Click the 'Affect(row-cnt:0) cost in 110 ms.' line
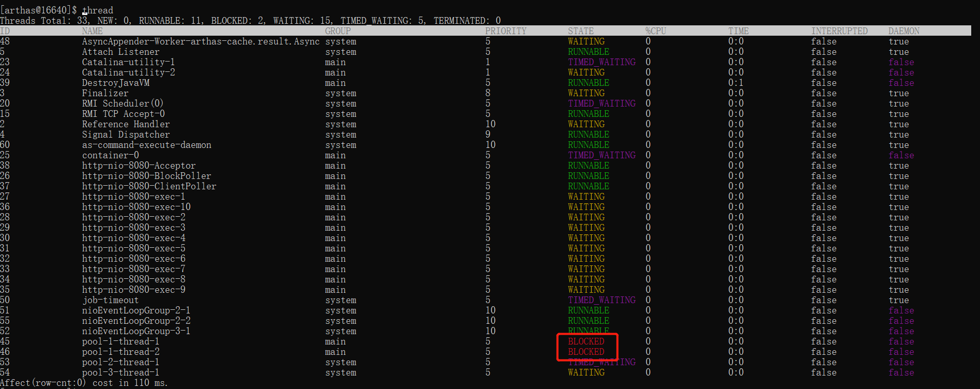The image size is (980, 389). (x=84, y=383)
